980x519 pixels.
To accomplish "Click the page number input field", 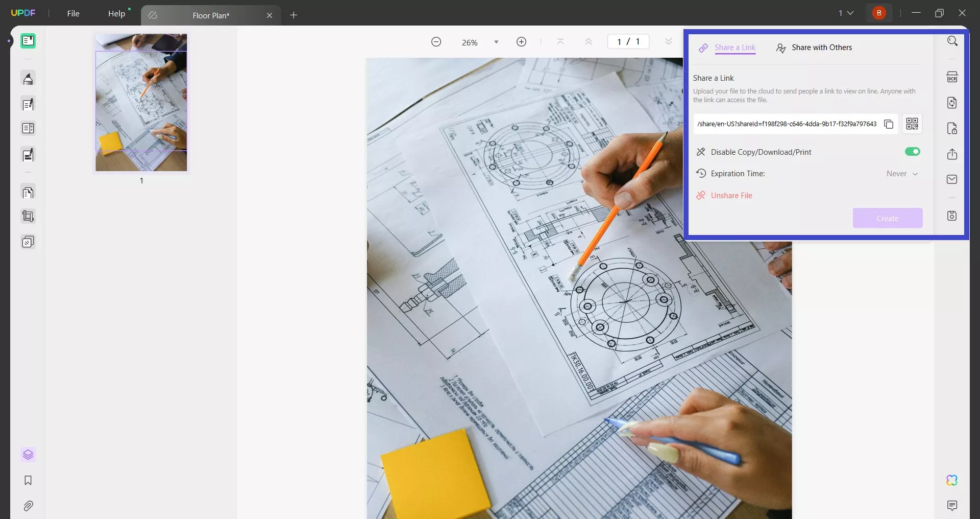I will pyautogui.click(x=628, y=42).
